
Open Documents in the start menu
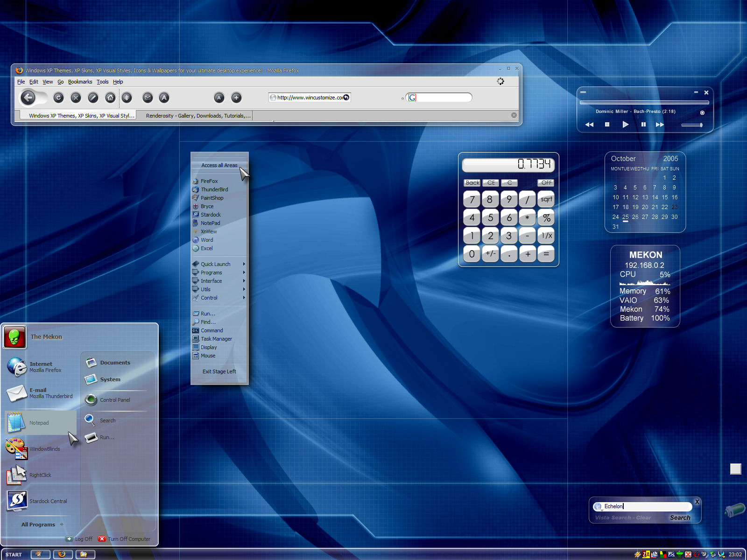click(115, 363)
